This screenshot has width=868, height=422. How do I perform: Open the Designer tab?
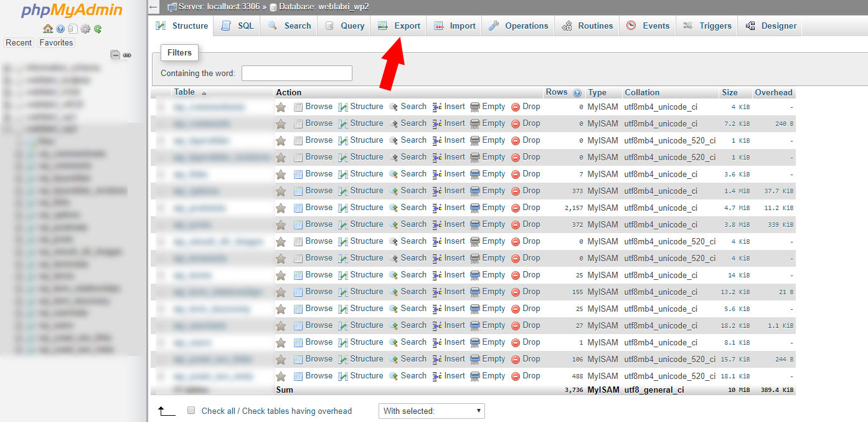[x=771, y=26]
